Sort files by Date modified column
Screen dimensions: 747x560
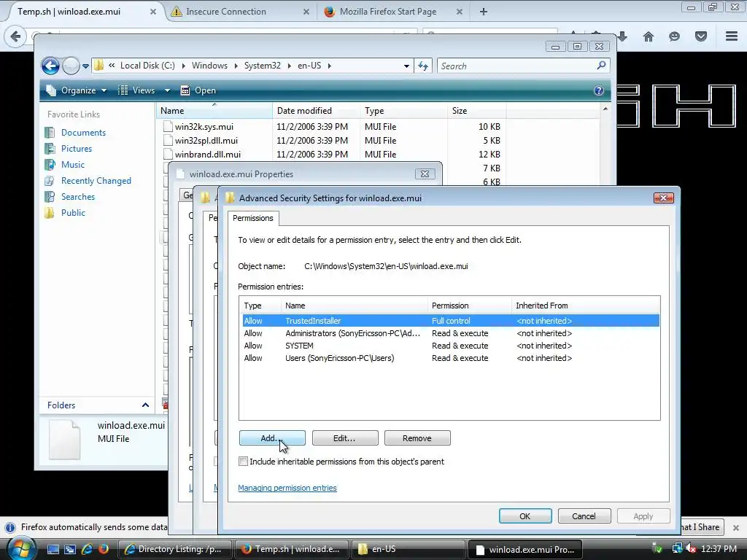click(316, 111)
